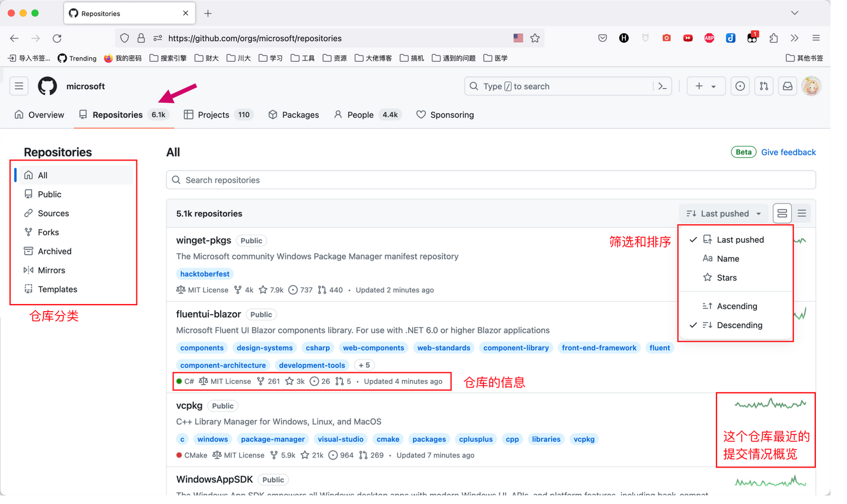Open a new browser tab with plus
This screenshot has height=504, width=847.
(208, 13)
